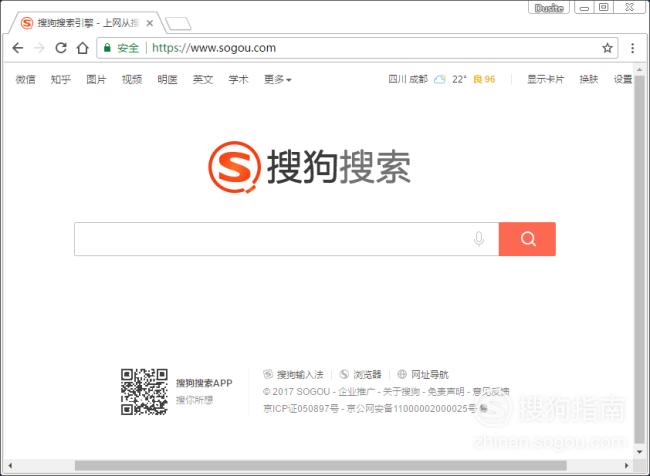This screenshot has width=650, height=476.
Task: Click 显示卡片 to show cards
Action: pos(545,79)
